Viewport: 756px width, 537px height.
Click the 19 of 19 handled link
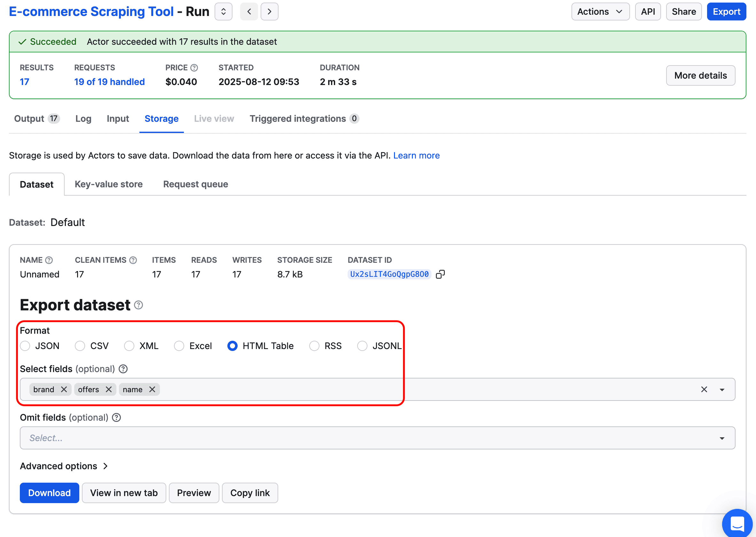coord(109,82)
